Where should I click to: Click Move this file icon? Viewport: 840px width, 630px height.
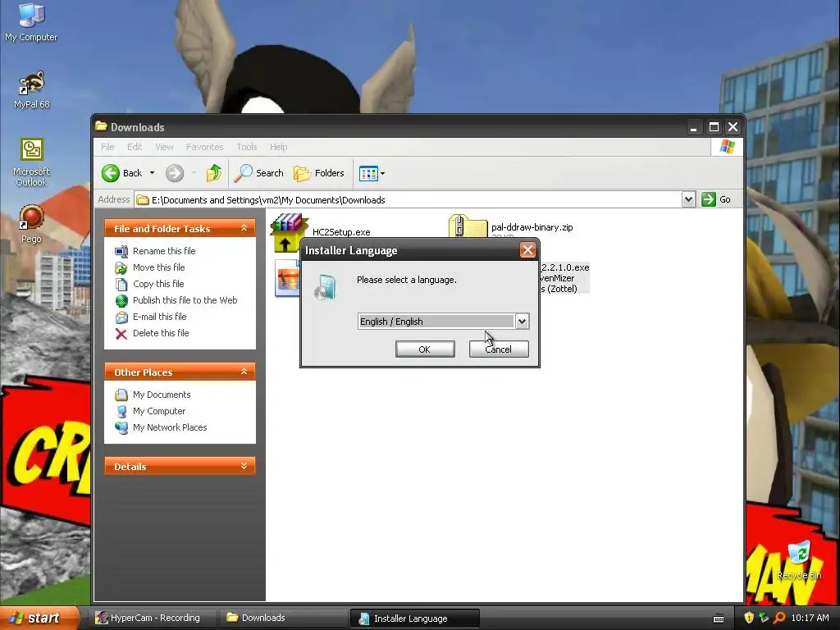(121, 268)
